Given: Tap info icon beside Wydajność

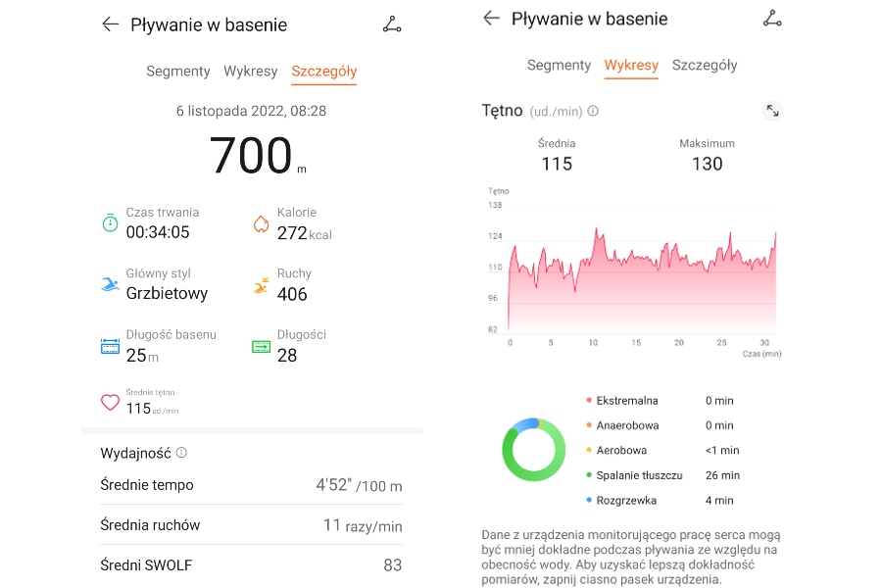Looking at the screenshot, I should [x=181, y=453].
